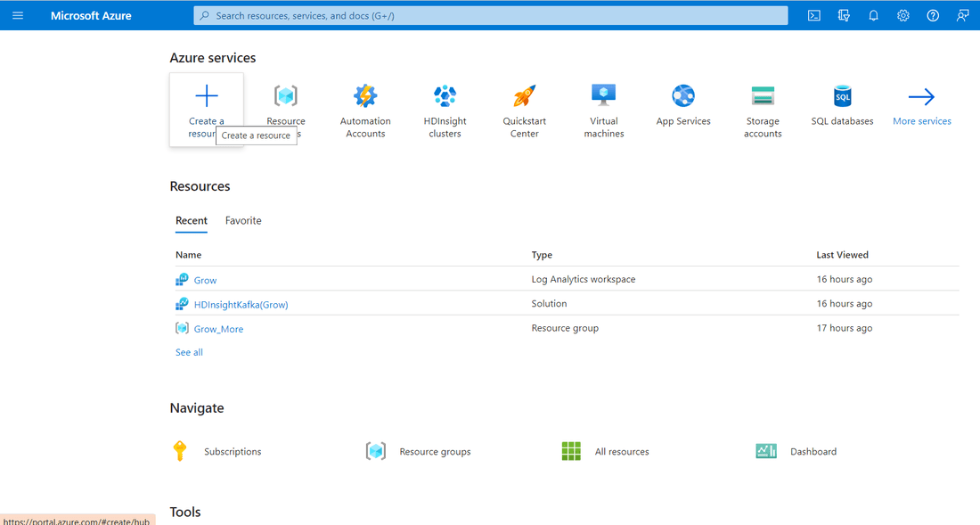980x525 pixels.
Task: Open the Subscriptions navigate label
Action: [x=233, y=451]
